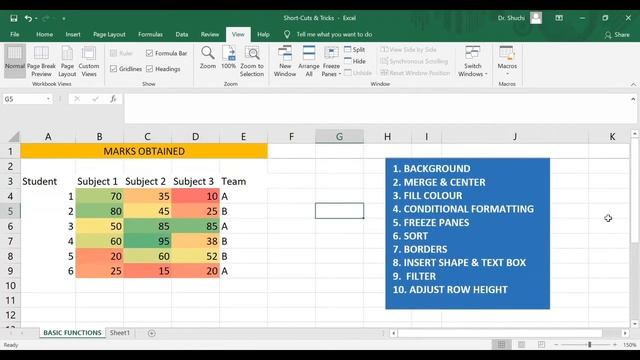This screenshot has width=640, height=360.
Task: Open Ribbon Display Options icon
Action: point(559,18)
